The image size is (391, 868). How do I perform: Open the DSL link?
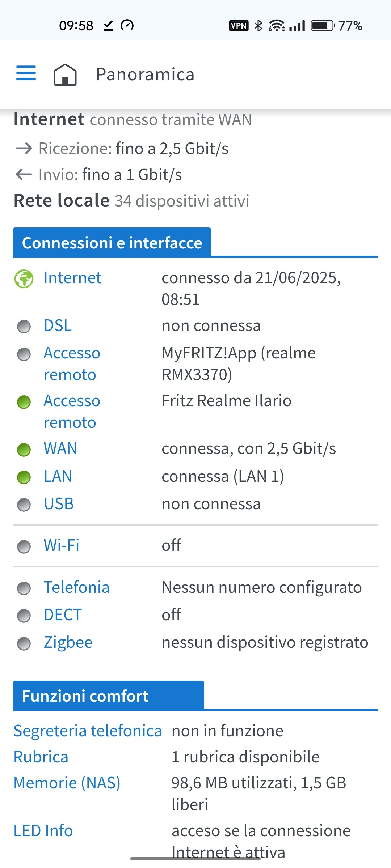pos(58,325)
